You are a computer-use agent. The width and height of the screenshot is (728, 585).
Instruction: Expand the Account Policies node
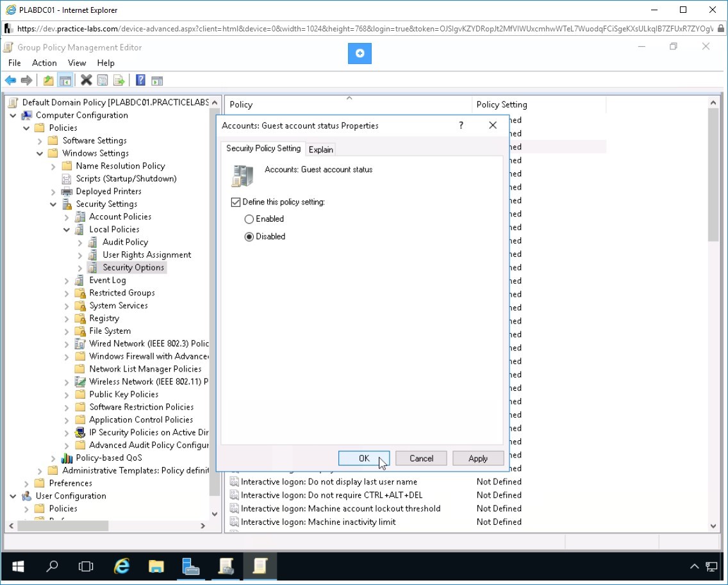pyautogui.click(x=67, y=217)
